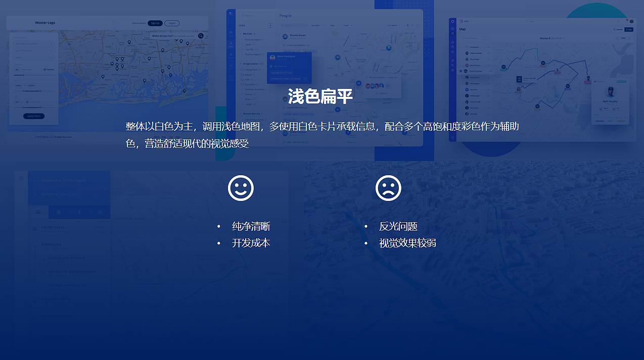The width and height of the screenshot is (644, 360).
Task: Click the search magnifier icon on Wooter map
Action: click(201, 36)
